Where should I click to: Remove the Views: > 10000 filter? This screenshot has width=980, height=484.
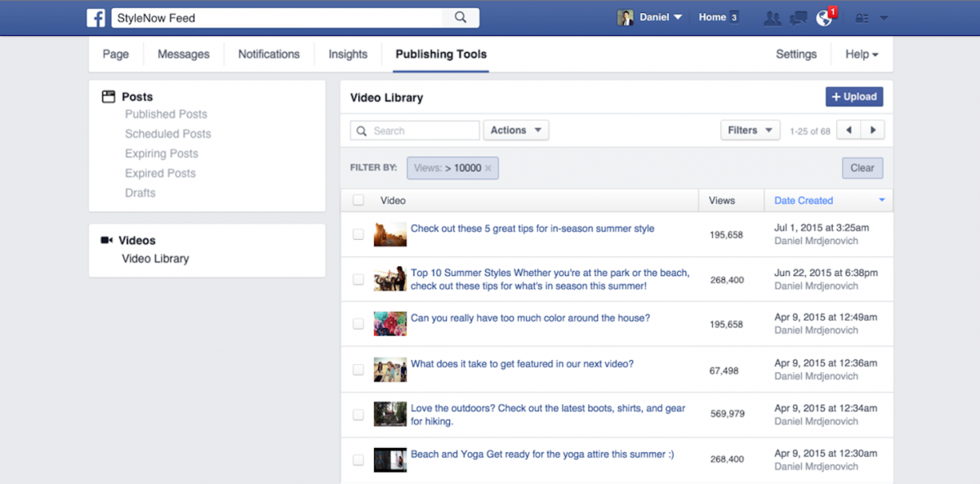click(488, 167)
